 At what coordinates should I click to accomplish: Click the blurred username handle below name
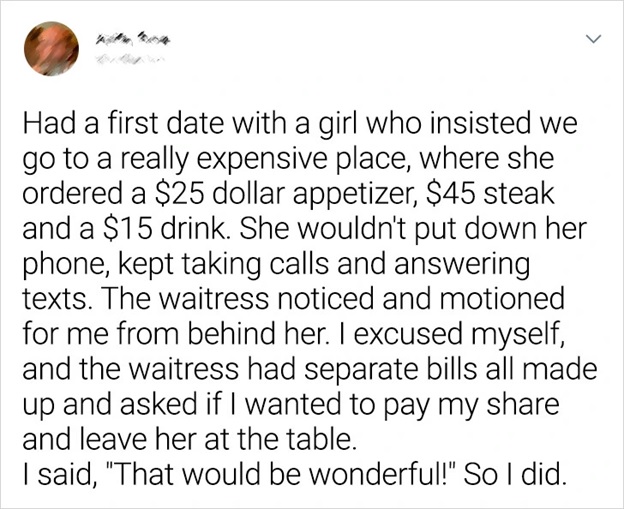(125, 58)
